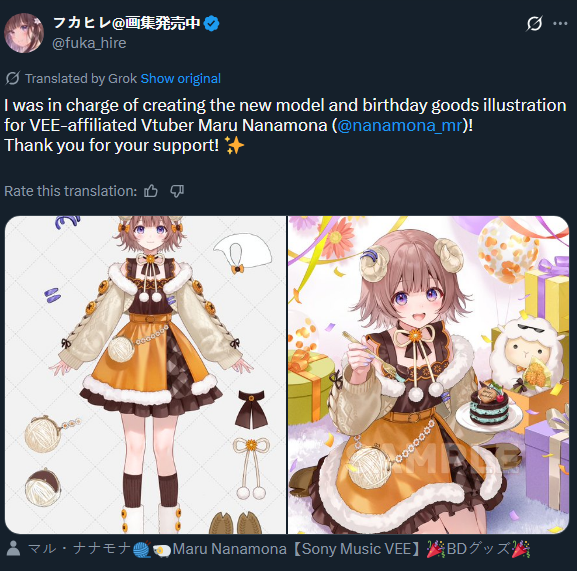Click the Rate this translation label
The width and height of the screenshot is (577, 571).
pos(71,191)
